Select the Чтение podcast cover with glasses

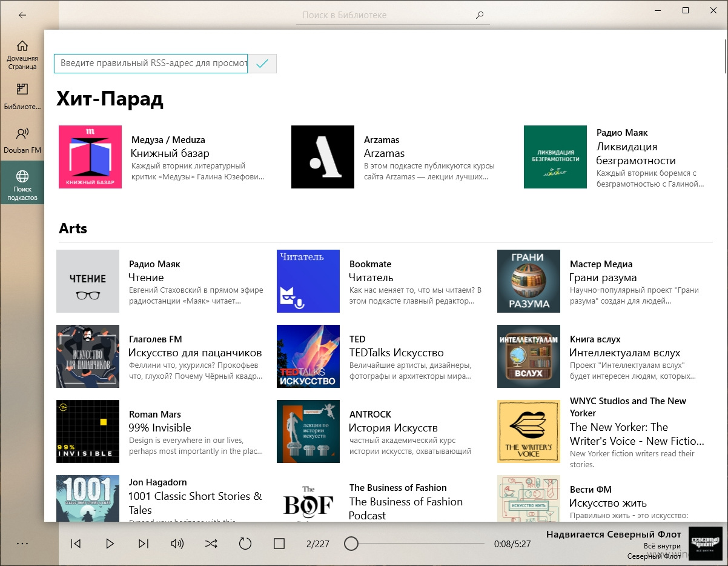(88, 281)
